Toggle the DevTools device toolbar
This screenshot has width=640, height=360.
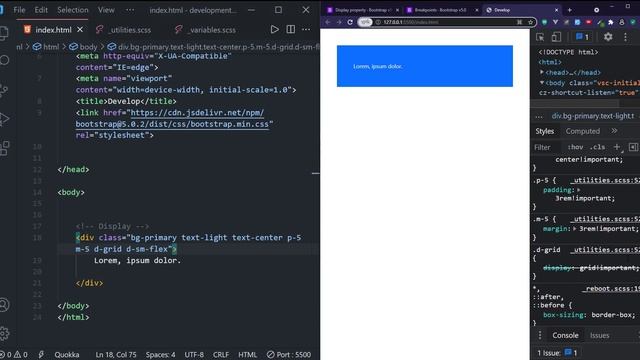[556, 37]
